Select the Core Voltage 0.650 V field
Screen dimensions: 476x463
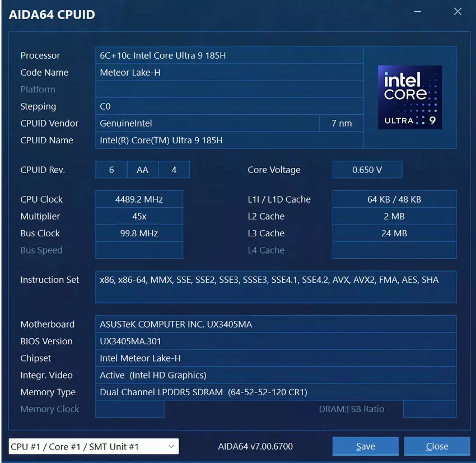[367, 170]
